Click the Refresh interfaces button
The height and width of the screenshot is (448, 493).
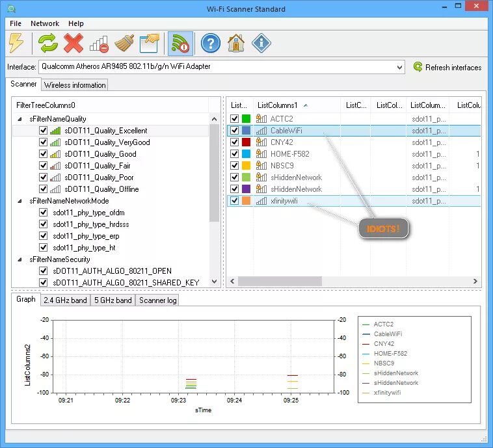(447, 67)
